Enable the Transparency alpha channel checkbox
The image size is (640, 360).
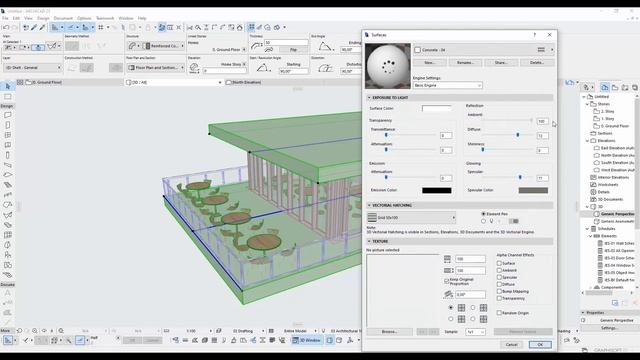499,298
